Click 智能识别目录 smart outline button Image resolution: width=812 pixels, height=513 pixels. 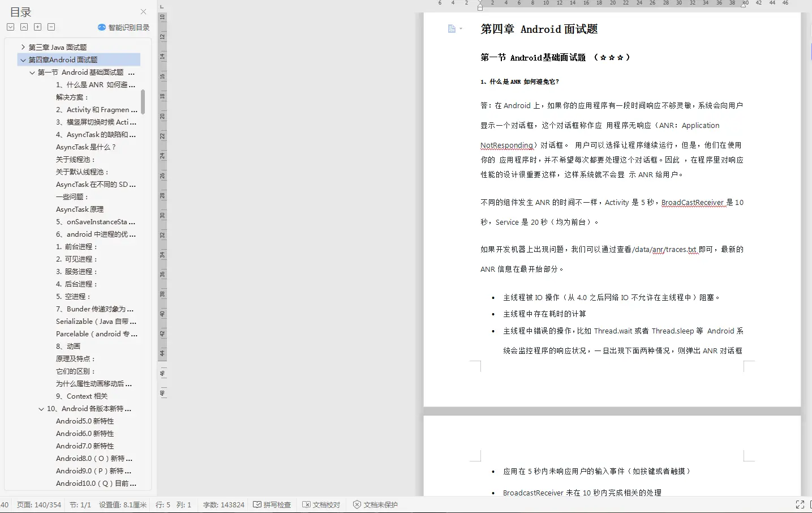point(123,27)
